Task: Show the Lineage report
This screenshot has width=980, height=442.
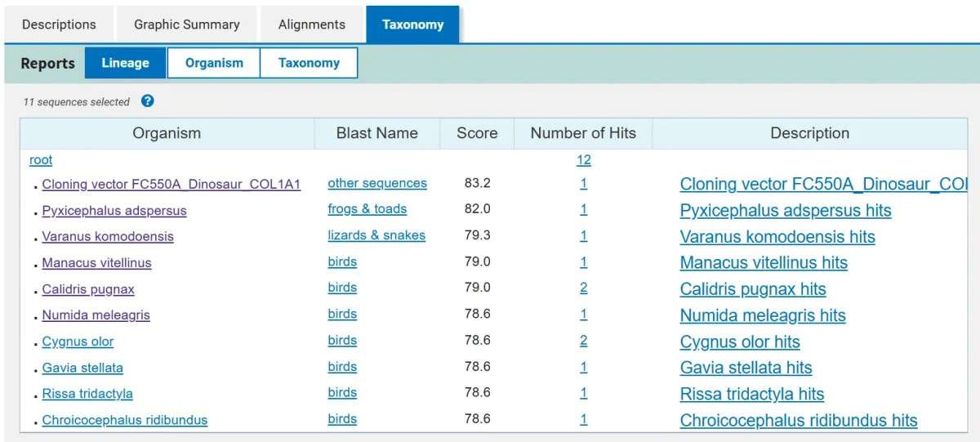Action: click(125, 63)
